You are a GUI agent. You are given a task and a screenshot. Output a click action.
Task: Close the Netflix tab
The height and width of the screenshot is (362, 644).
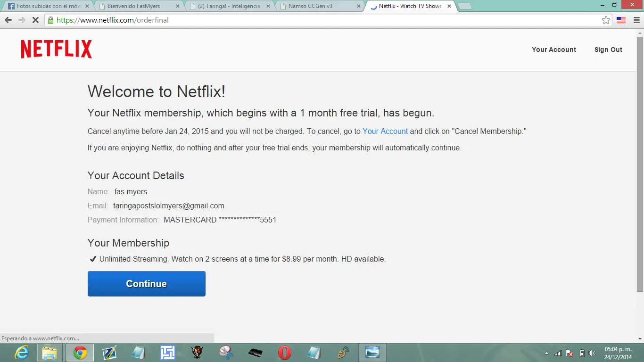coord(449,6)
